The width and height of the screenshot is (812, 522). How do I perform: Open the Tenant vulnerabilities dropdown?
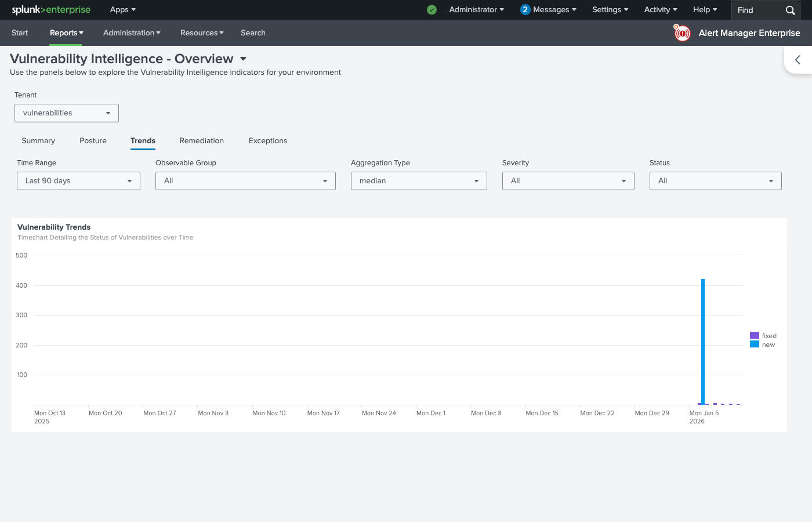(x=67, y=113)
